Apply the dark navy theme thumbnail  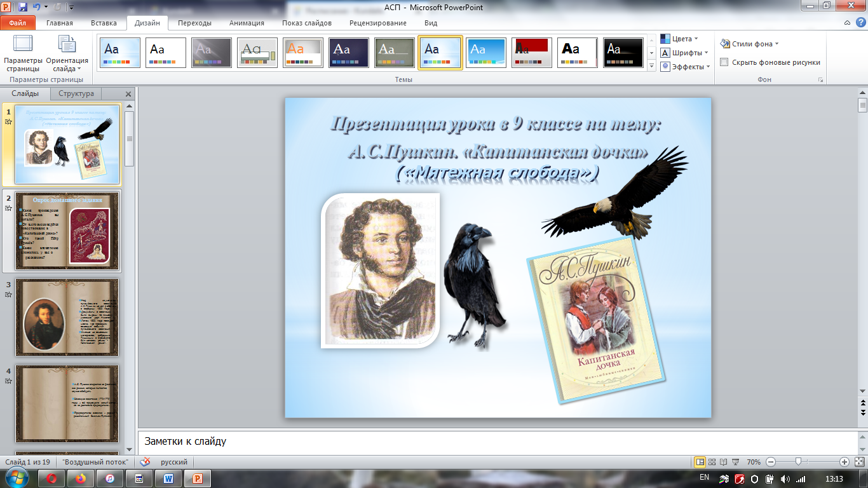click(x=349, y=53)
